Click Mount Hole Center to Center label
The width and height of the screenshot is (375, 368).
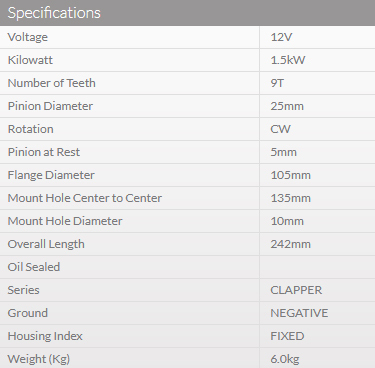coord(85,198)
